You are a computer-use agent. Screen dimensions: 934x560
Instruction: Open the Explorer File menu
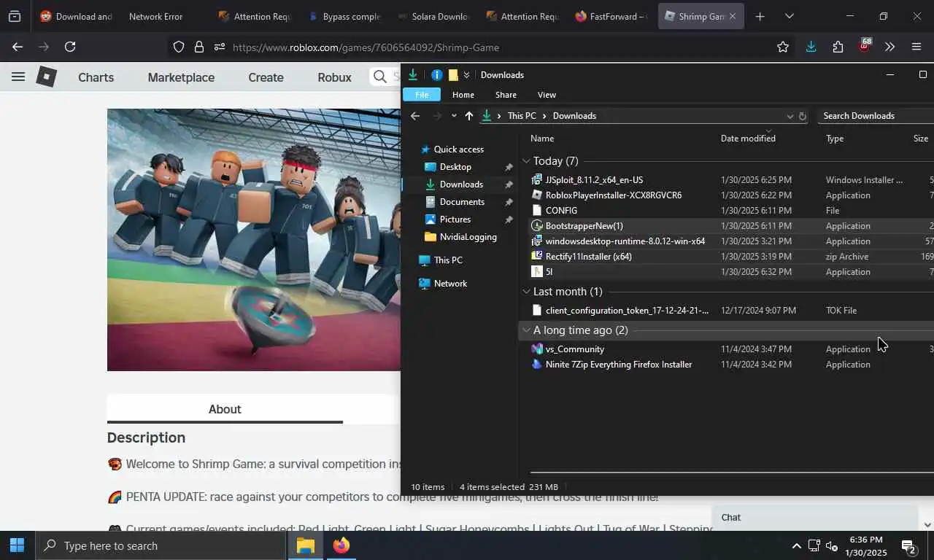pyautogui.click(x=422, y=95)
